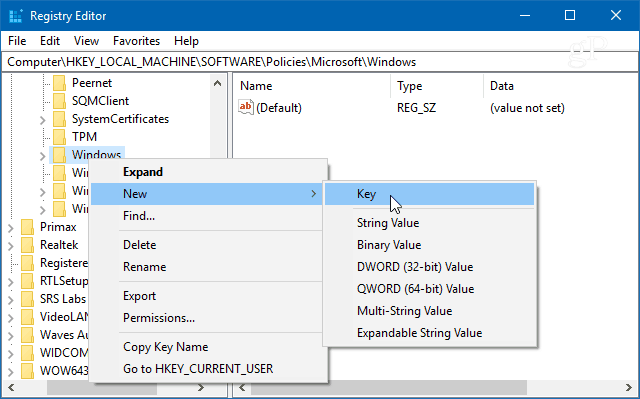Select the Realtek folder icon
Viewport: 640px width, 399px height.
pyautogui.click(x=27, y=245)
